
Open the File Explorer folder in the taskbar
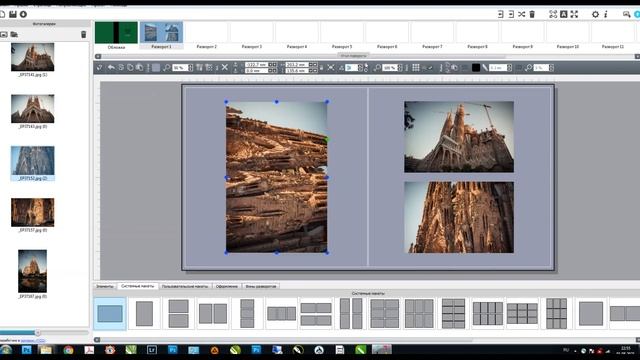point(46,350)
